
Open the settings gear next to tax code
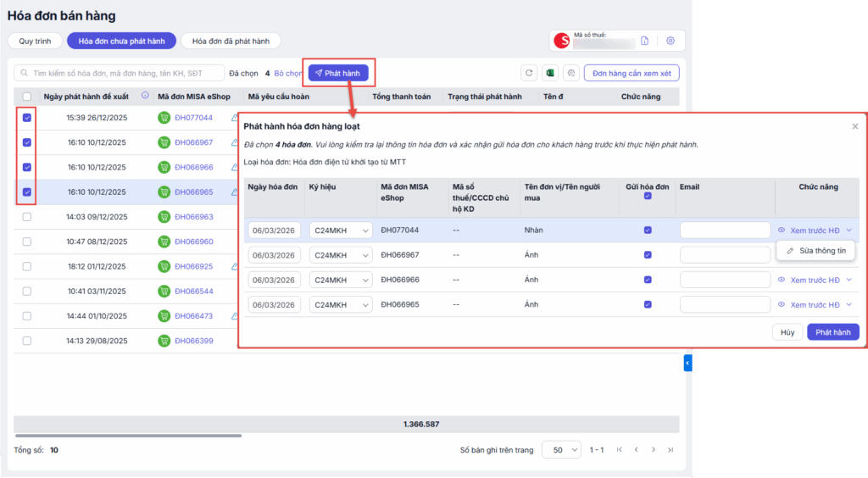pyautogui.click(x=670, y=41)
